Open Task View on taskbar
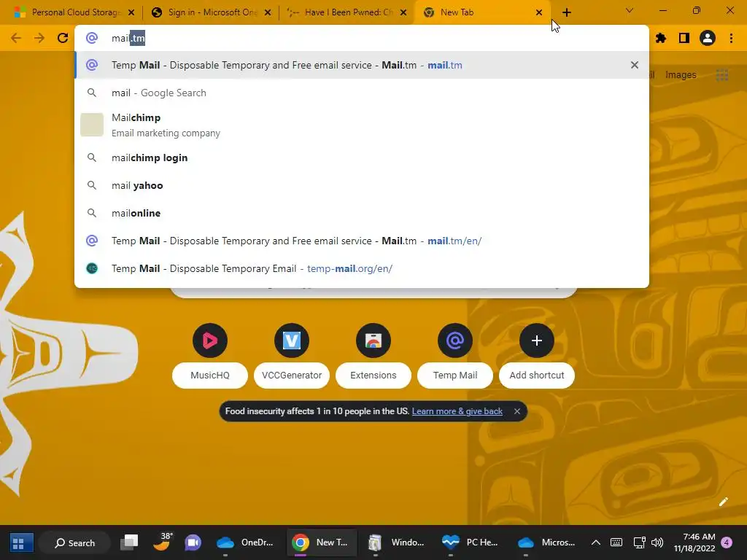 (128, 542)
